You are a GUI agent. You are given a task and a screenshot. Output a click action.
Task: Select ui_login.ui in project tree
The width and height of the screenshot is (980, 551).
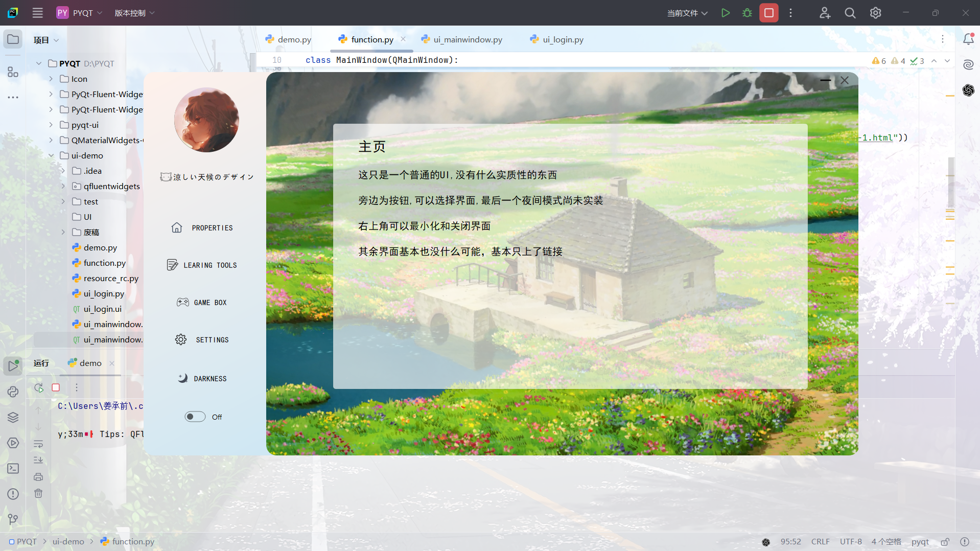(x=97, y=309)
